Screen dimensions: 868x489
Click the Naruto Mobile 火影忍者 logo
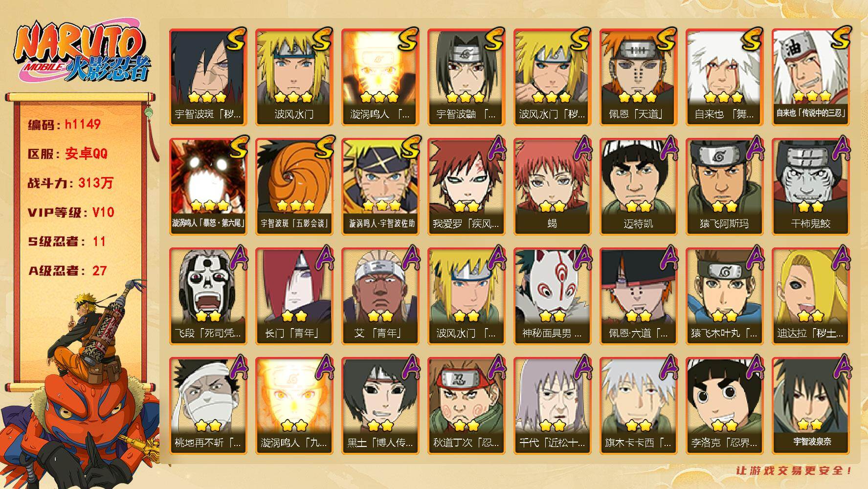point(81,52)
